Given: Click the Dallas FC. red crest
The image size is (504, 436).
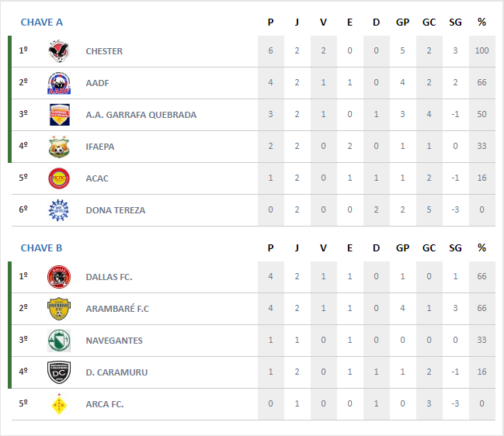Looking at the screenshot, I should 59,277.
